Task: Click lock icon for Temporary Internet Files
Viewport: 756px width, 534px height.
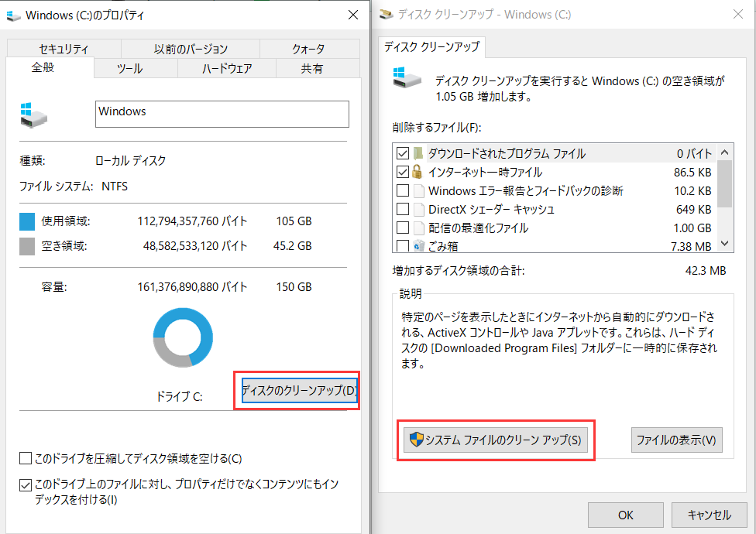Action: click(x=418, y=172)
